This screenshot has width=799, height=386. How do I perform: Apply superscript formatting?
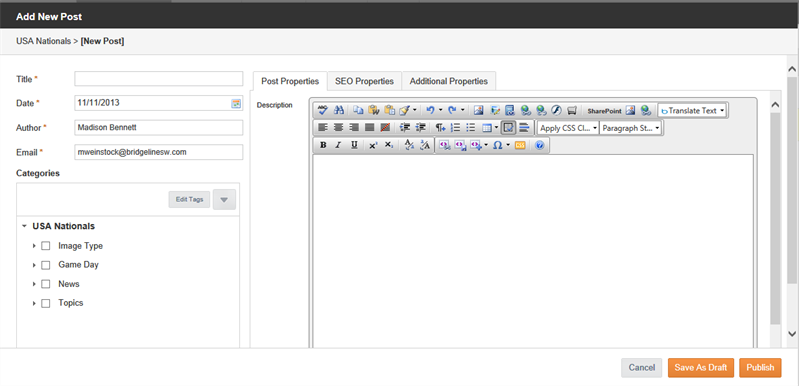[373, 145]
